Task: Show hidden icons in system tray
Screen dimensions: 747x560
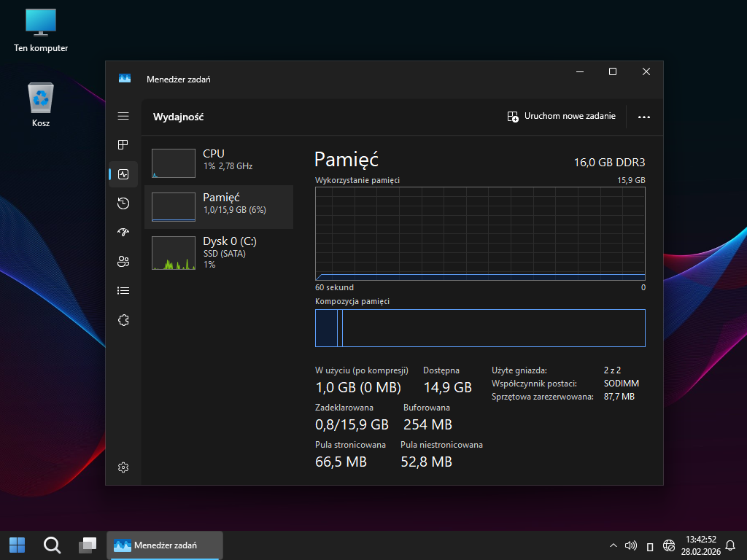Action: (613, 545)
